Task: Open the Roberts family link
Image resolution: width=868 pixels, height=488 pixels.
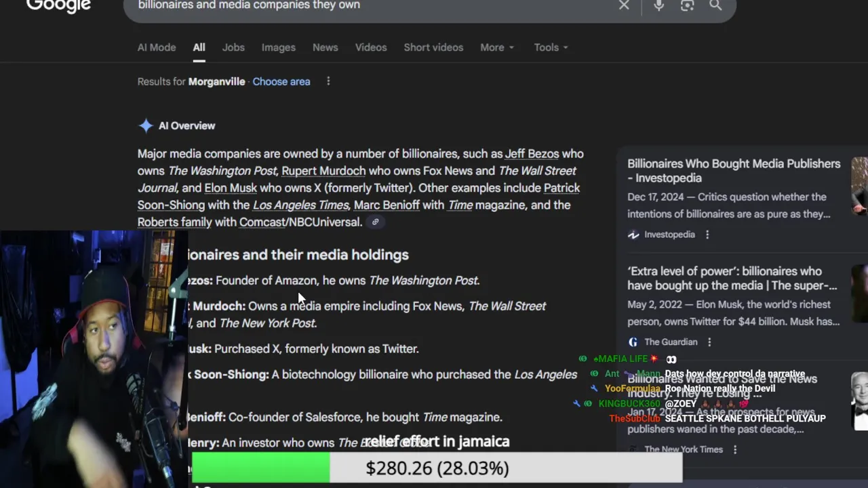Action: pos(175,222)
